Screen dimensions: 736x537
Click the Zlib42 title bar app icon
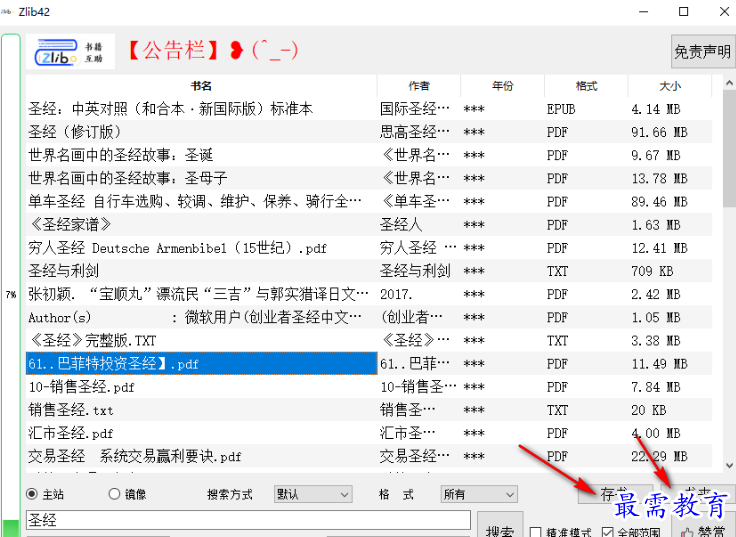(7, 12)
